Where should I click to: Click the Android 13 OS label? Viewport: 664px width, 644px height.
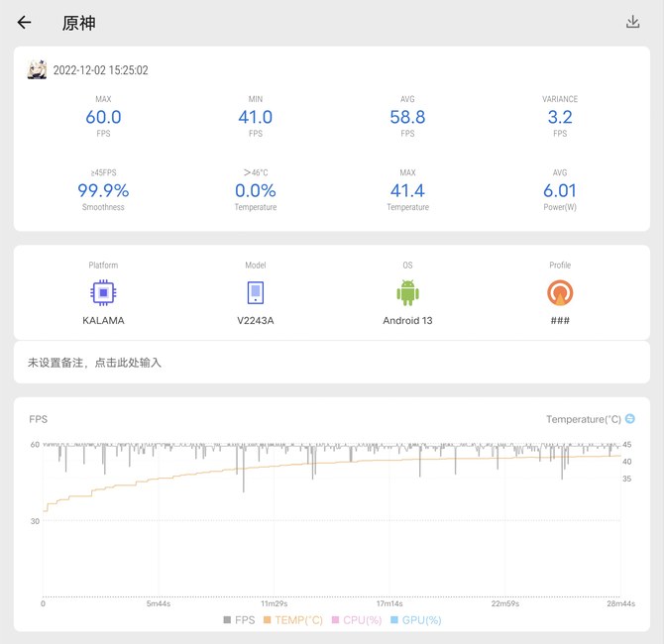pos(407,321)
